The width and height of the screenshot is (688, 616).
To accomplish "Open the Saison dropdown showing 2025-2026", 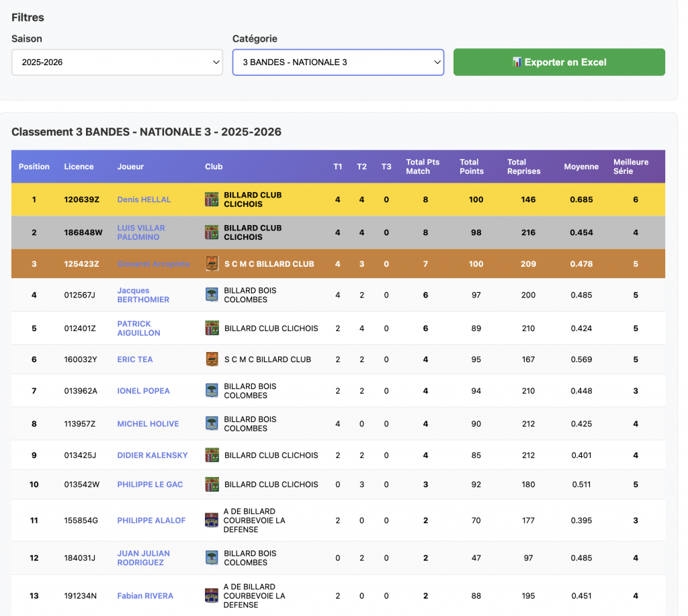I will 117,62.
